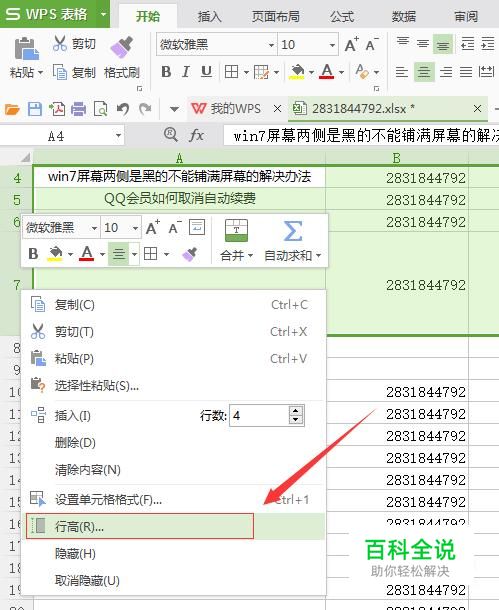Toggle bold in the mini toolbar
The width and height of the screenshot is (499, 610).
33,254
